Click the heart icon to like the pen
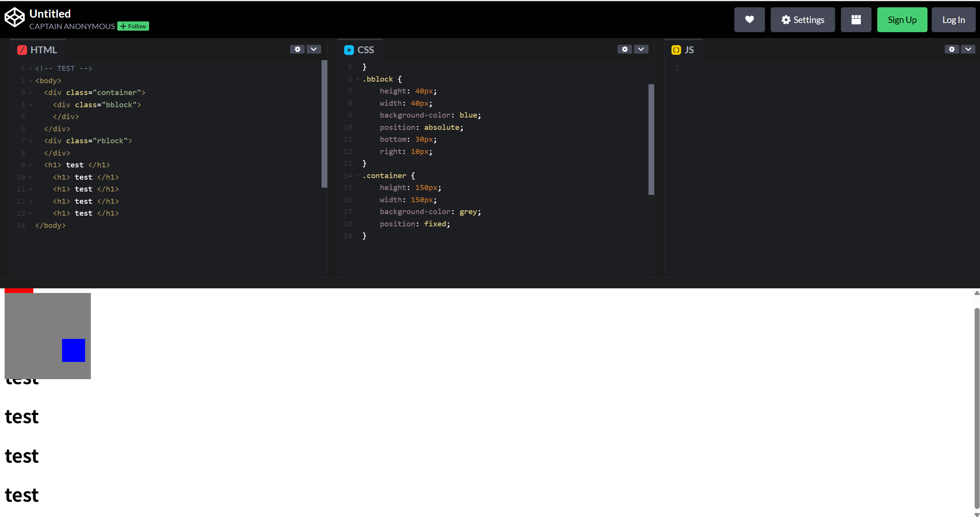Screen dimensions: 980x517 pyautogui.click(x=749, y=20)
